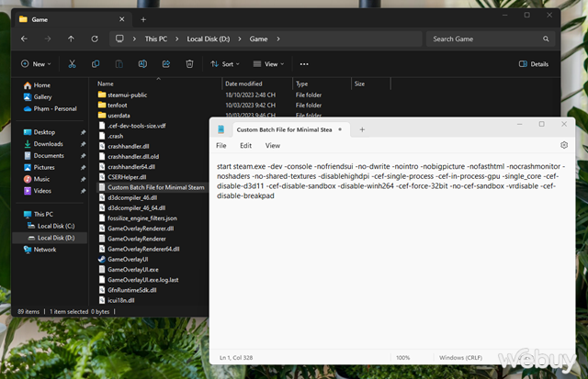Click the search magnifier icon

point(546,39)
